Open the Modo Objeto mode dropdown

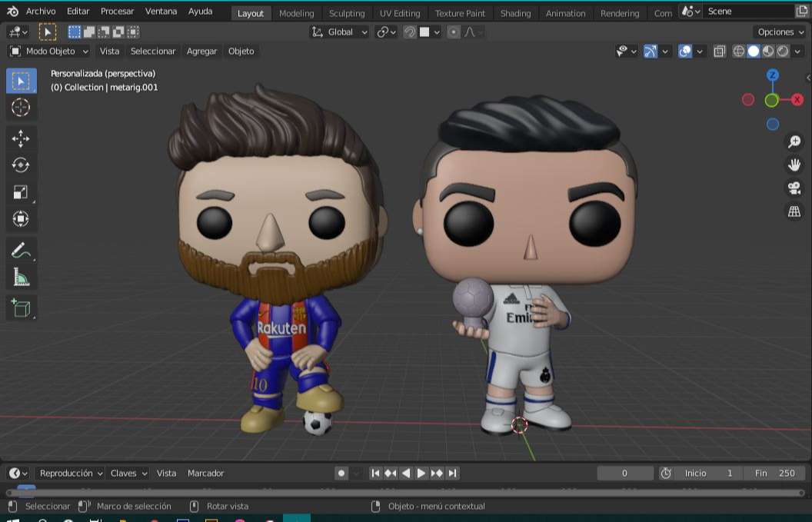tap(49, 52)
